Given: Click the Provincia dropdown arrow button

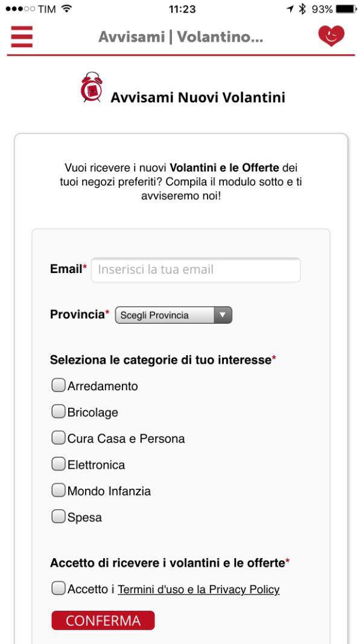Looking at the screenshot, I should click(223, 315).
